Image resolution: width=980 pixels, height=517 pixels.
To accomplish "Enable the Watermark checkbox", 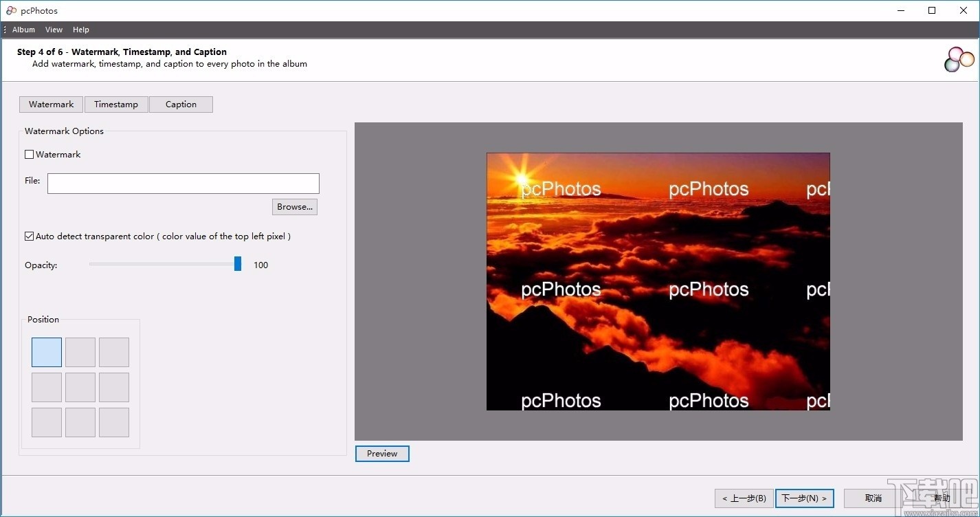I will [x=30, y=155].
